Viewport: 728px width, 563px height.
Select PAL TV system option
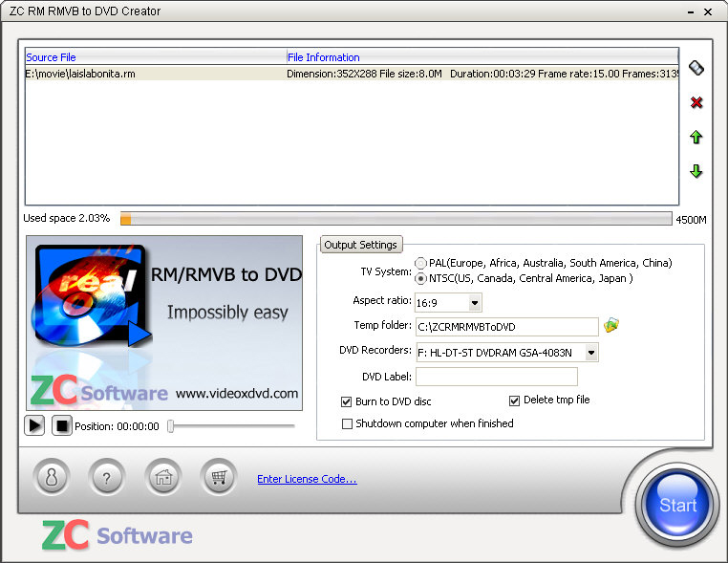coord(421,263)
